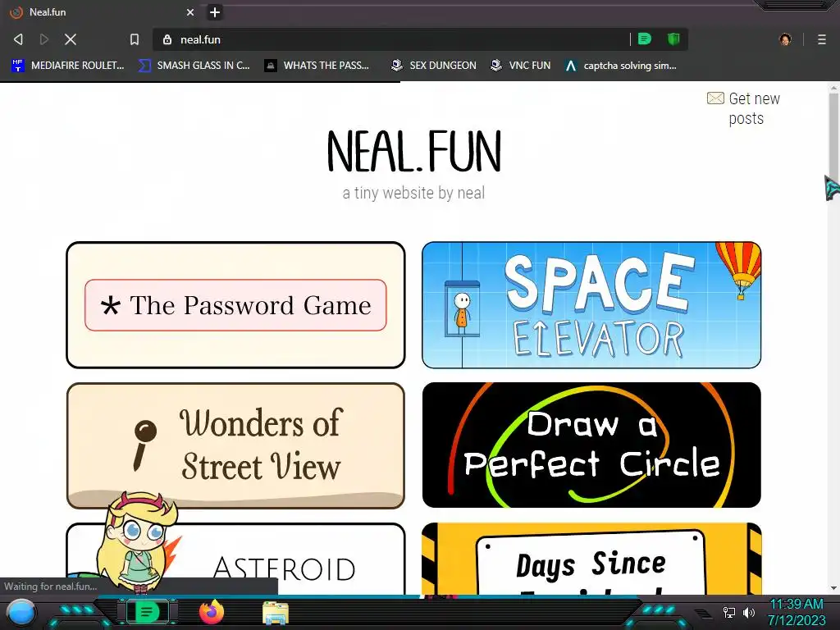840x630 pixels.
Task: Open the MEDIAFIRE ROULET... bookmark
Action: tap(67, 66)
